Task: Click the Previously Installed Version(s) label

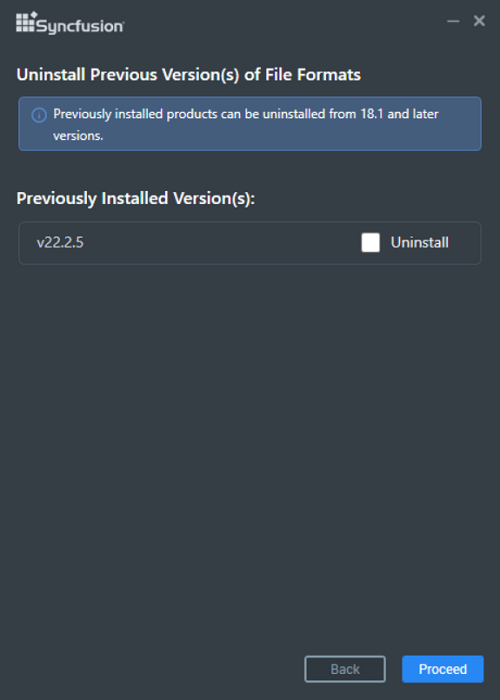Action: coord(136,198)
